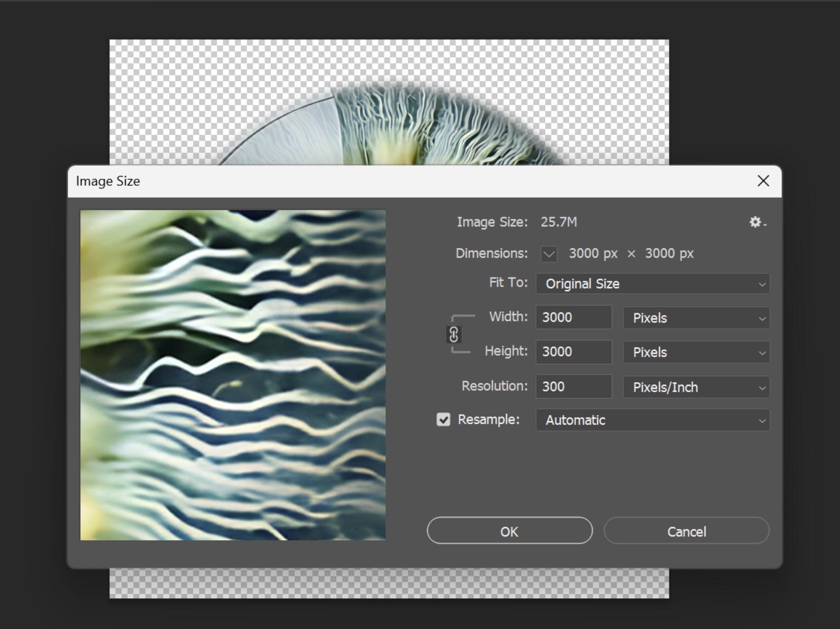Click the image preview in the dialog
The height and width of the screenshot is (629, 840).
click(233, 375)
